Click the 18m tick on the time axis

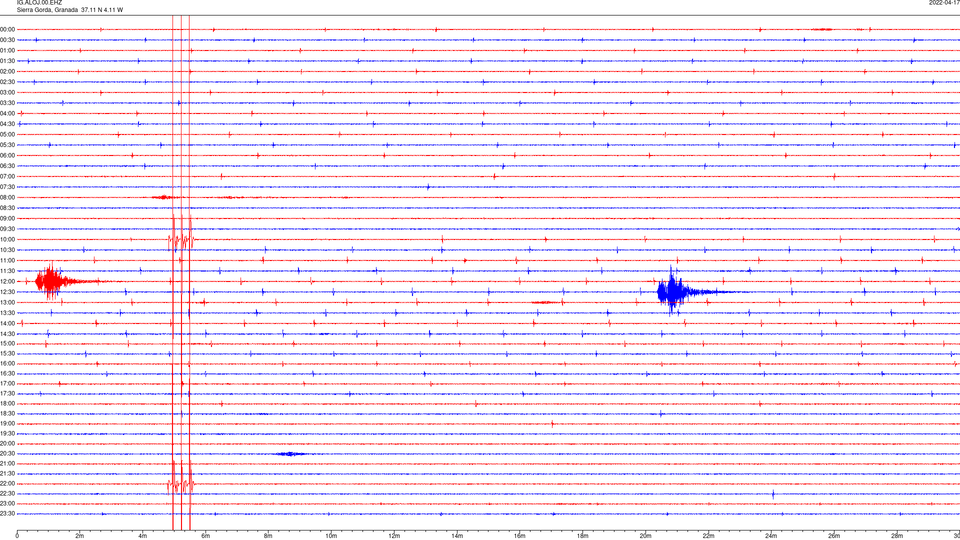point(582,536)
